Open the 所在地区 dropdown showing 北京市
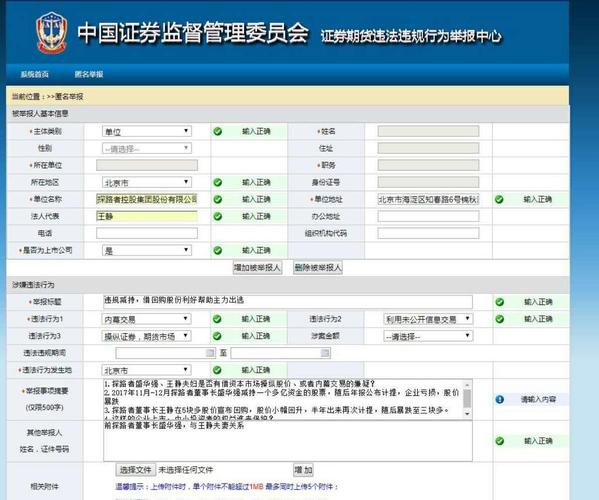The height and width of the screenshot is (500, 599). (147, 183)
